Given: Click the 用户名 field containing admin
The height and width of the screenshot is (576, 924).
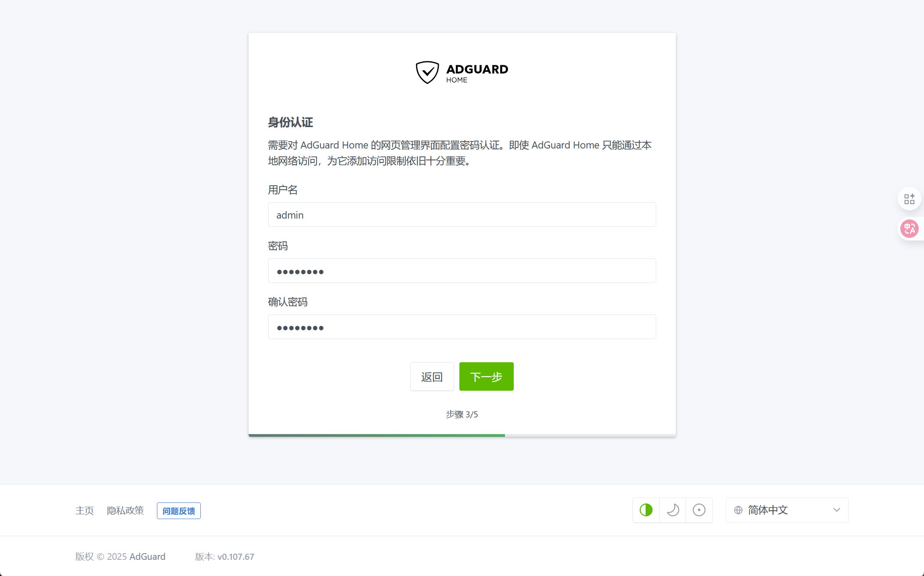Looking at the screenshot, I should click(x=462, y=215).
